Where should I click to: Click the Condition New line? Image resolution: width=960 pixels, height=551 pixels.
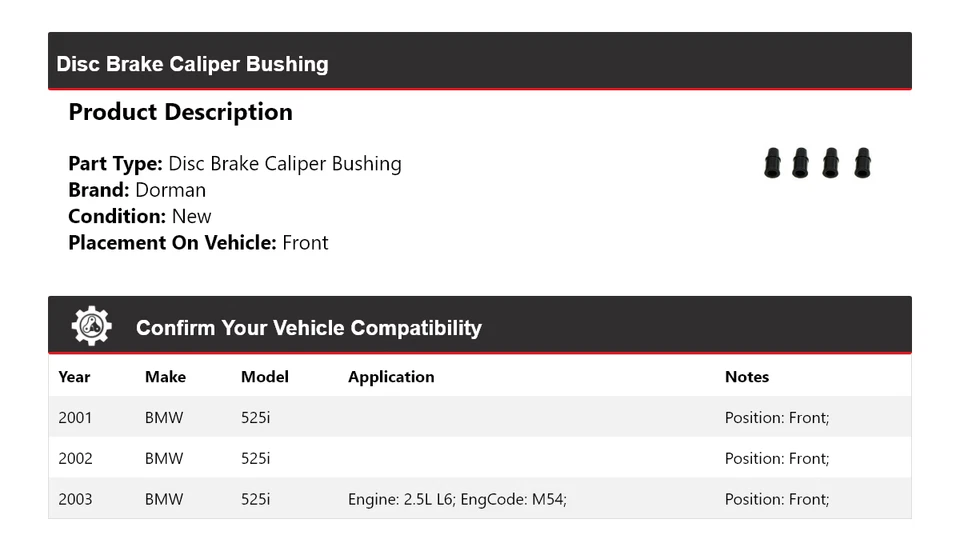point(140,216)
